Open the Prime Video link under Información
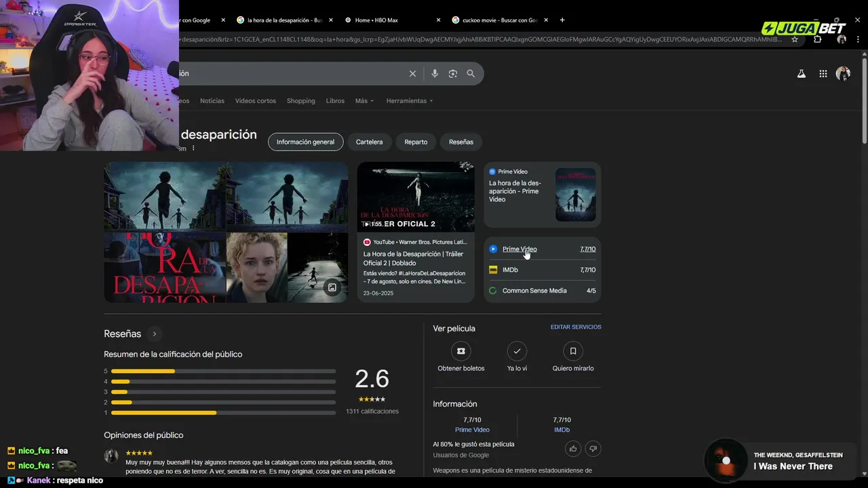Viewport: 868px width, 488px height. coord(472,430)
